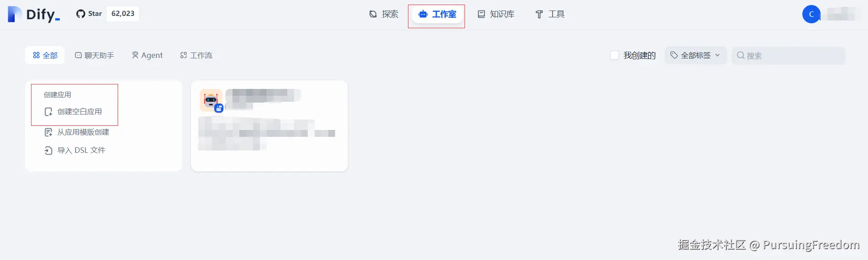Click the GitHub Star icon

(x=81, y=14)
